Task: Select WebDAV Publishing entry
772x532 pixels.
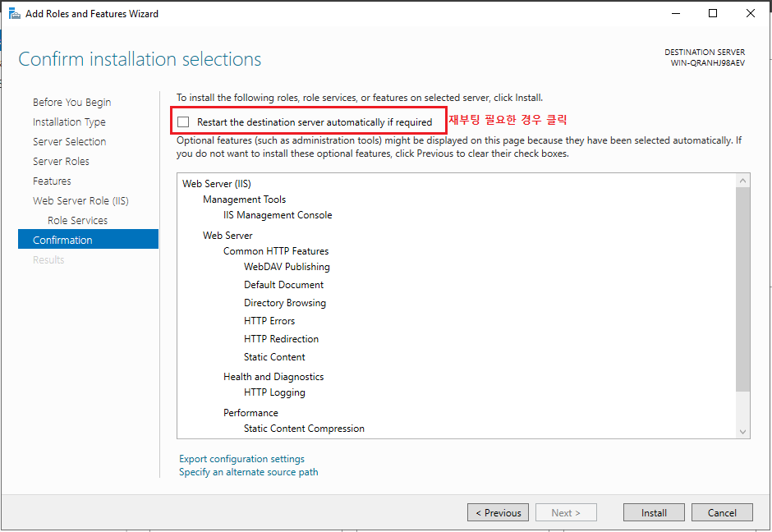Action: point(287,267)
